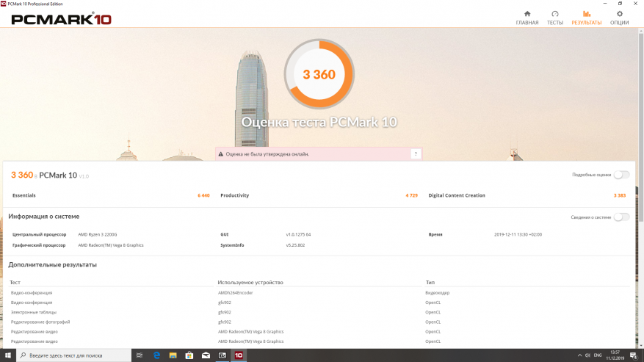Click the Тип column header
644x362 pixels.
click(430, 282)
